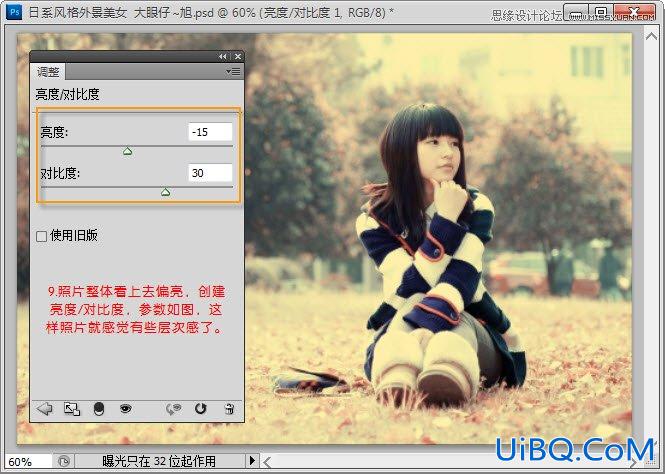The width and height of the screenshot is (665, 474).
Task: Click the return to adjustment list arrow icon
Action: [45, 409]
